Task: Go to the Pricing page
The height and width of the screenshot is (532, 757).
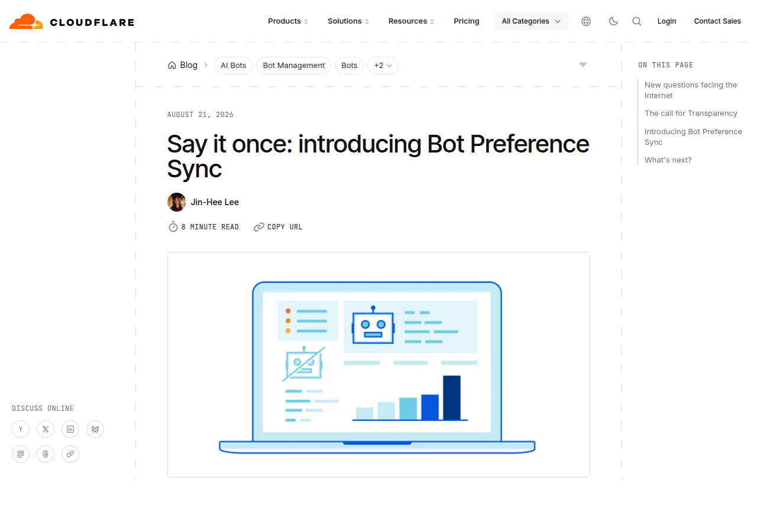Action: click(467, 21)
